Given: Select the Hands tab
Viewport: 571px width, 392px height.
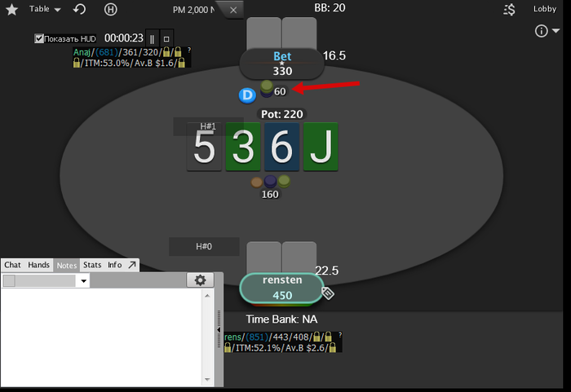Looking at the screenshot, I should coord(38,265).
